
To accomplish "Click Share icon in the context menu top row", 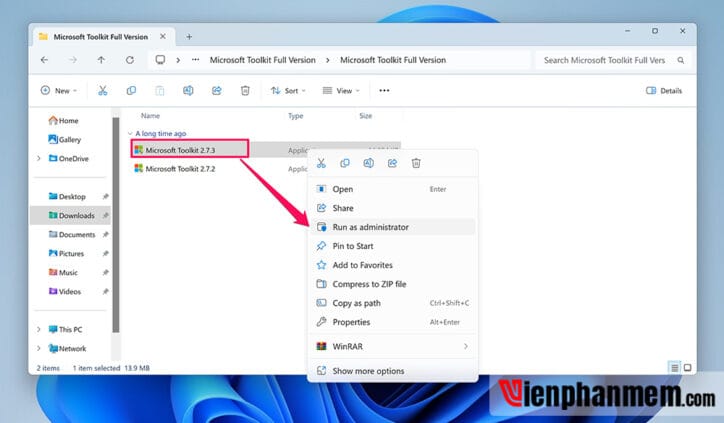I will pyautogui.click(x=392, y=163).
